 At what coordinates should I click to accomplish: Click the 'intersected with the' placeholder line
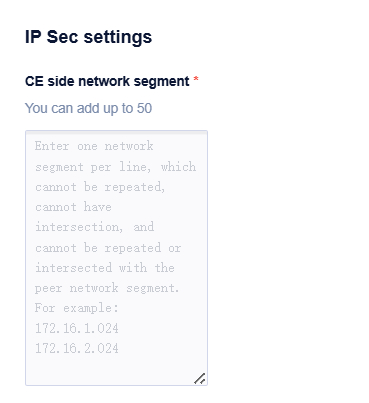coord(105,268)
